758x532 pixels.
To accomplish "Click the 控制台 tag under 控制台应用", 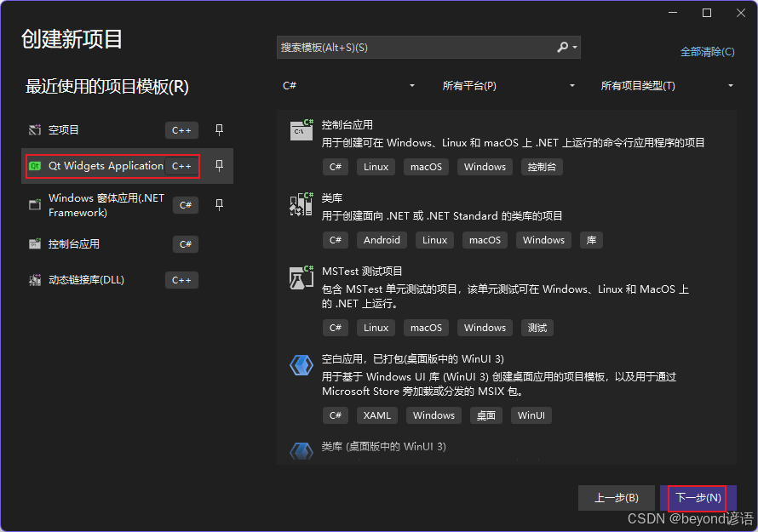I will 542,167.
